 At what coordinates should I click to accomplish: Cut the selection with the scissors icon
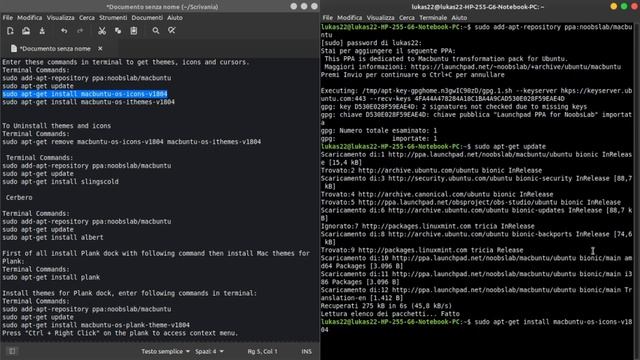tap(102, 31)
